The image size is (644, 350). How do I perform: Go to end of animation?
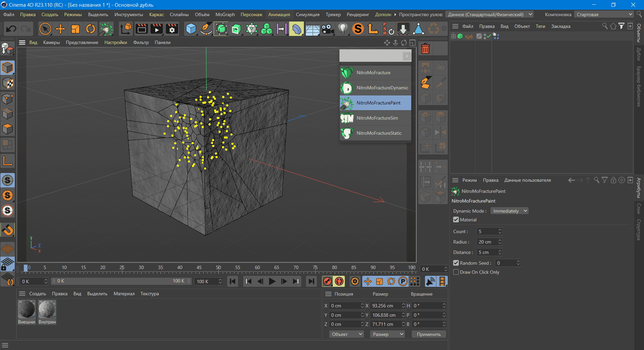pyautogui.click(x=312, y=281)
